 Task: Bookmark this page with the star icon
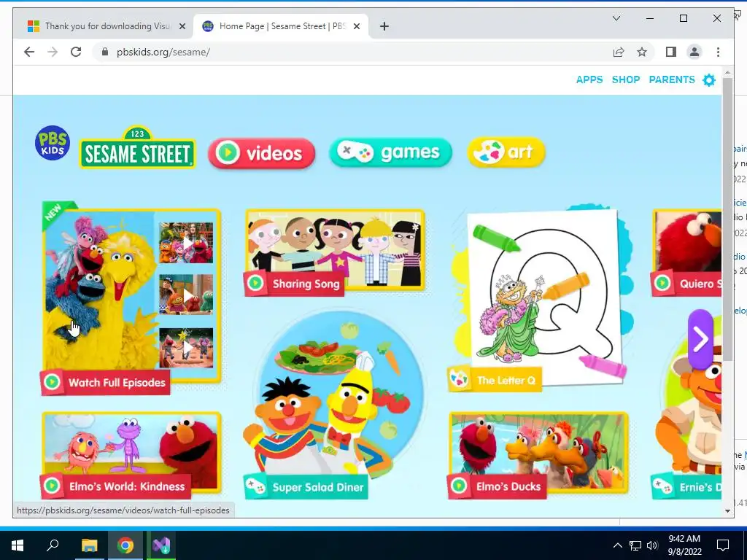[642, 52]
